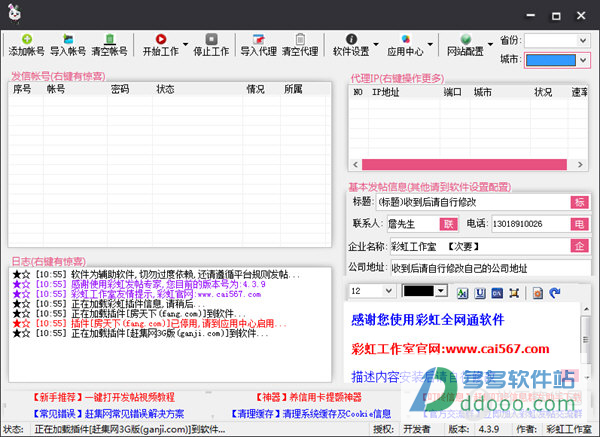This screenshot has height=437, width=600.
Task: Click the 添加帐号 add account icon
Action: click(26, 39)
